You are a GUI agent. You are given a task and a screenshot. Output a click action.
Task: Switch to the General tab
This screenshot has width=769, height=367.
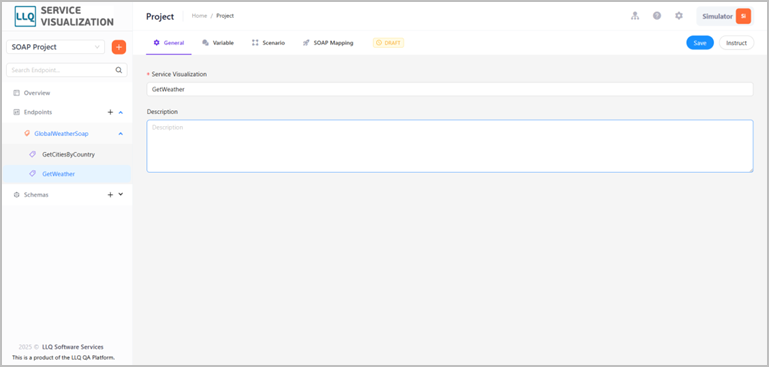(x=169, y=43)
